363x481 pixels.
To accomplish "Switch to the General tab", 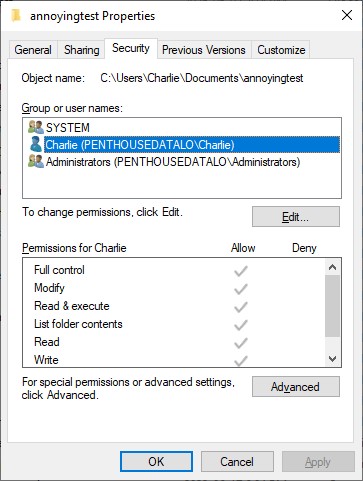I will click(33, 50).
